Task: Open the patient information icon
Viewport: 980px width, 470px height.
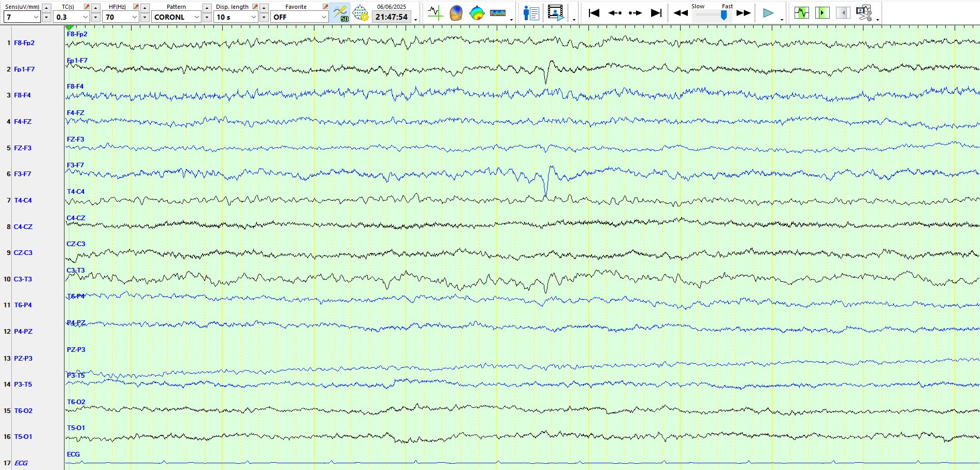Action: 531,13
